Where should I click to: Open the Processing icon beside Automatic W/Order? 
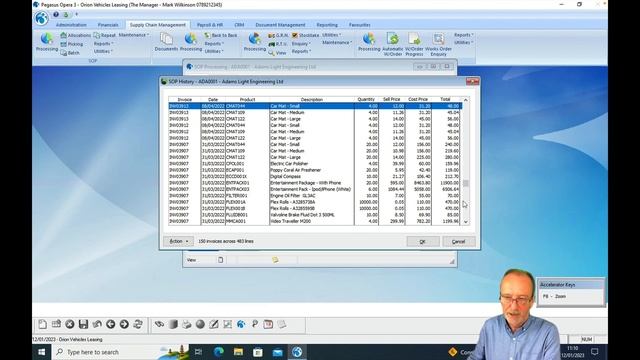point(369,42)
